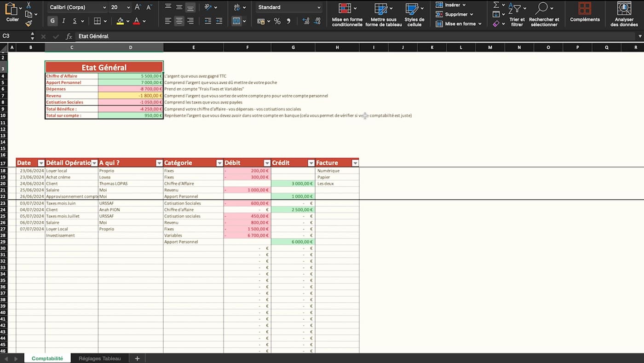Viewport: 644px width, 363px height.
Task: Click the fx insert function icon
Action: 69,36
